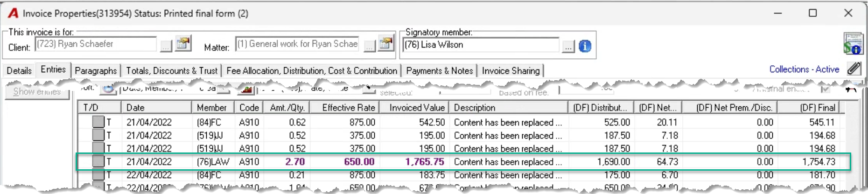This screenshot has height=194, width=868.
Task: Click the amount 0.21 cell
Action: click(297, 175)
